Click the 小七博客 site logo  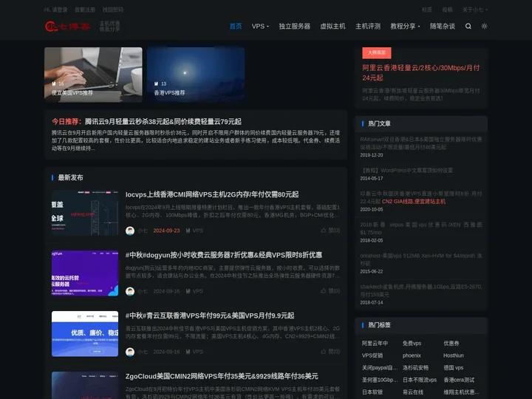tap(68, 26)
